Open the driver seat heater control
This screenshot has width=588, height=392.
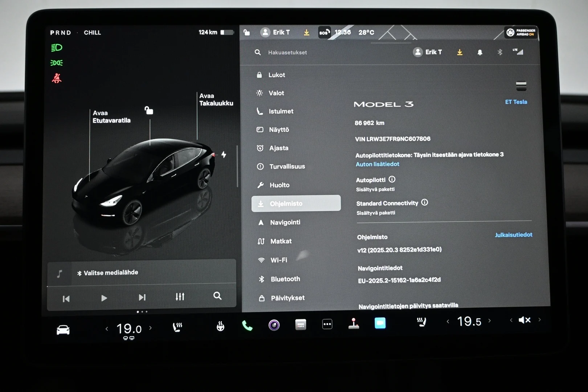[x=177, y=327]
